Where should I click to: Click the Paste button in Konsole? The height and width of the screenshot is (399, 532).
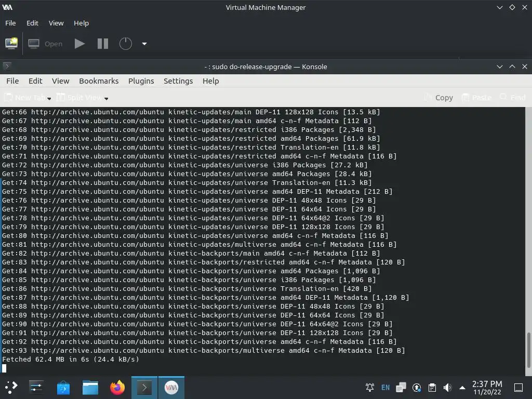[x=476, y=98]
